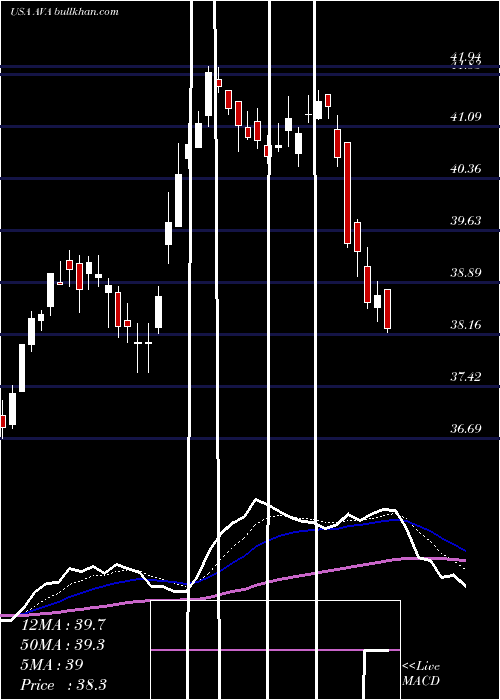Click the USA AVA bullkhan.com title
Screen dimensions: 500x700
[x=64, y=12]
